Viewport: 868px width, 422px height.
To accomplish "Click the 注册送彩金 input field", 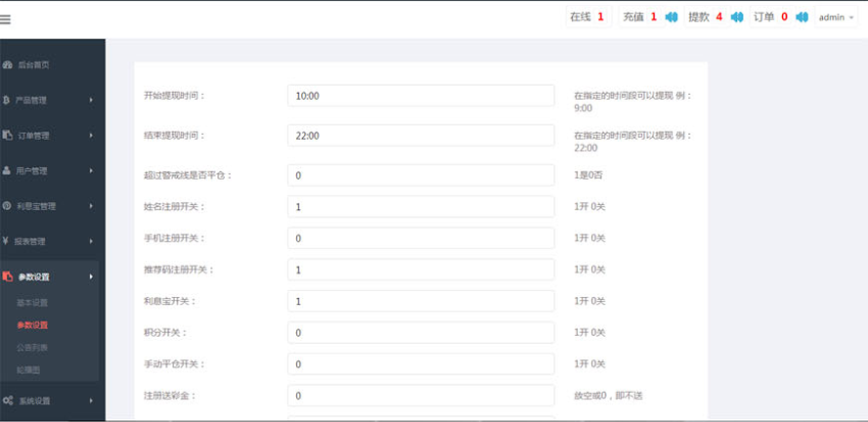I will (x=420, y=396).
